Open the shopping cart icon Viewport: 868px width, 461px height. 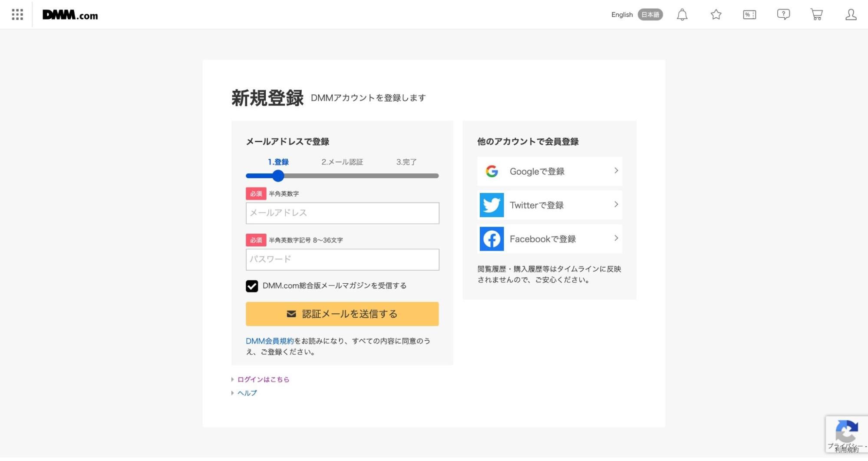tap(817, 15)
